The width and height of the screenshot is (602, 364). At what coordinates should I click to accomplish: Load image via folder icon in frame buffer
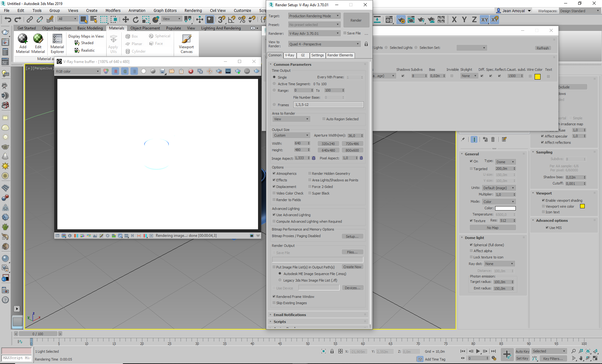pyautogui.click(x=172, y=71)
